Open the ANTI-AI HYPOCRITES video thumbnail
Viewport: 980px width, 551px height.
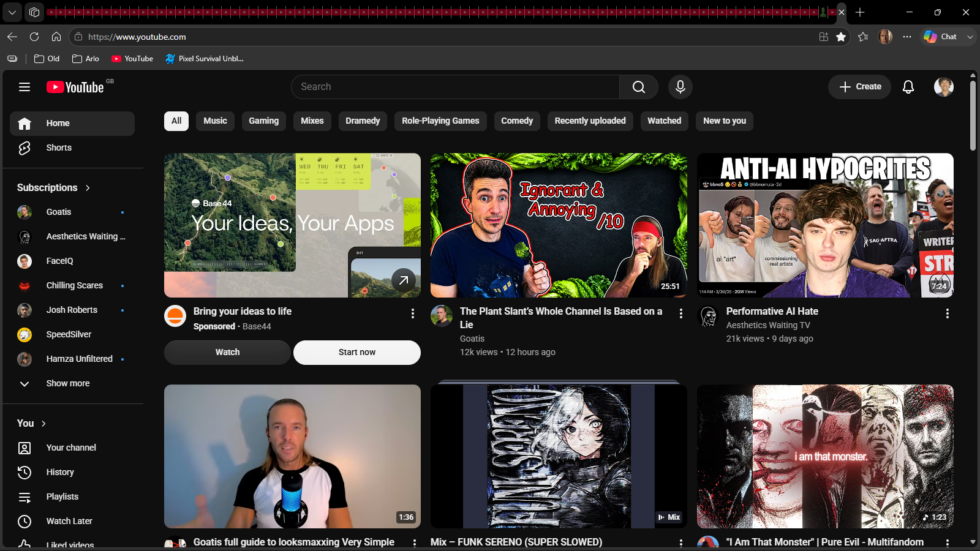pyautogui.click(x=825, y=225)
